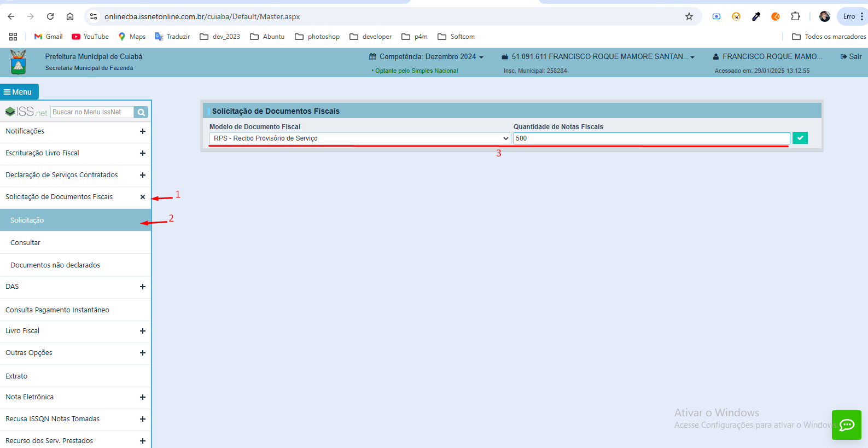Viewport: 868px width, 448px height.
Task: Open the Competência Dezembro 2024 dropdown
Action: [427, 57]
